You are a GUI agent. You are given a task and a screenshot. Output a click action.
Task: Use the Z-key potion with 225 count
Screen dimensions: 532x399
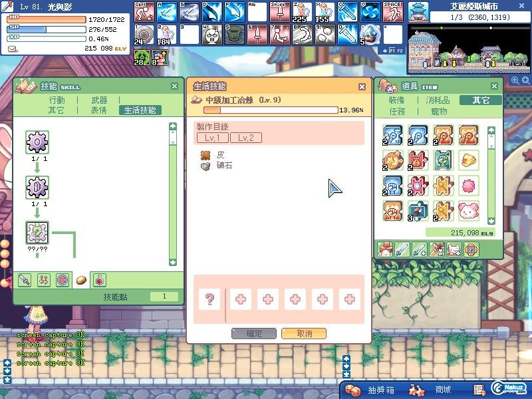[x=303, y=12]
